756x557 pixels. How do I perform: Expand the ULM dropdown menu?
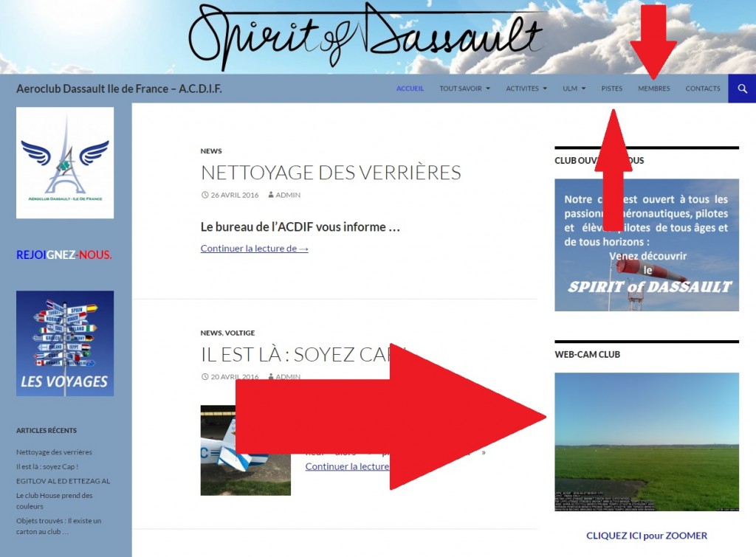point(574,89)
